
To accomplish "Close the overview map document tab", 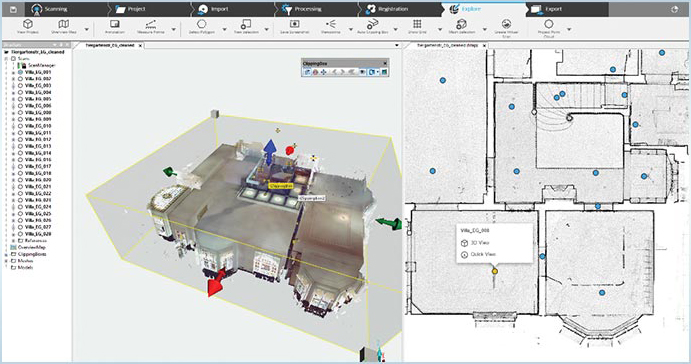I will 484,45.
